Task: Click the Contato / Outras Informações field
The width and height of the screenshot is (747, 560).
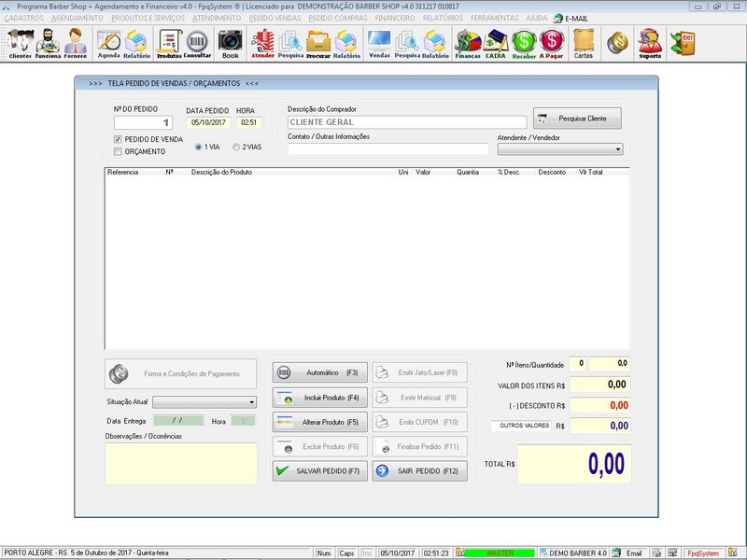Action: (x=388, y=149)
